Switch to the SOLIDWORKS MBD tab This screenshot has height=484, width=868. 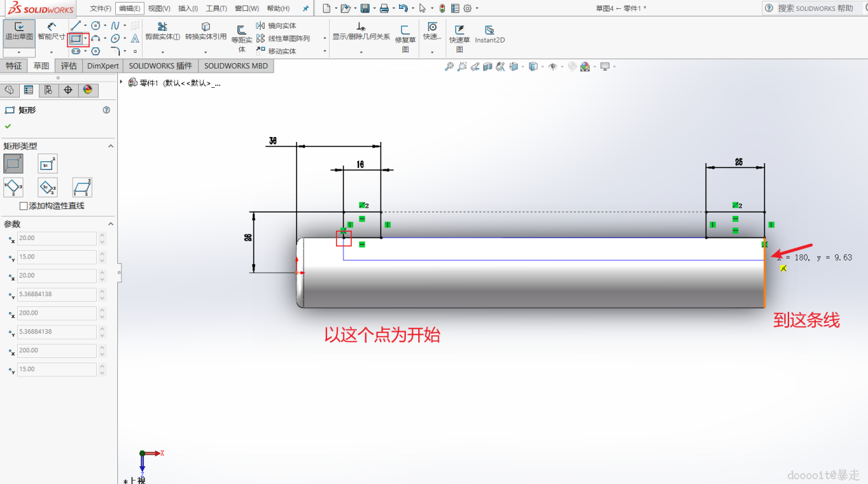pos(236,66)
